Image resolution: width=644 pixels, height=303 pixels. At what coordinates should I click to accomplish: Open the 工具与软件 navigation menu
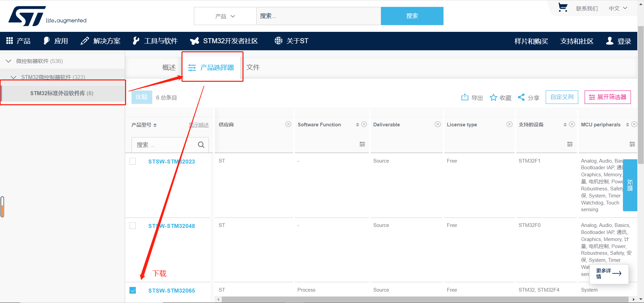tap(155, 41)
